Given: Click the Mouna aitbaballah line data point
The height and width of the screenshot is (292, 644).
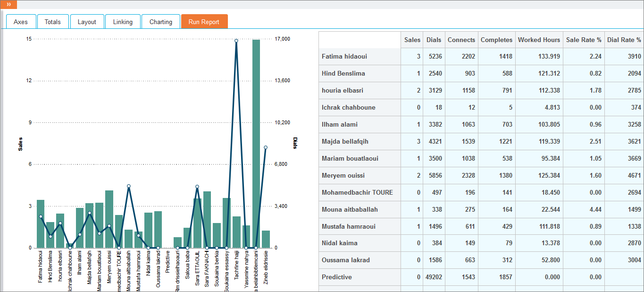Looking at the screenshot, I should [129, 186].
